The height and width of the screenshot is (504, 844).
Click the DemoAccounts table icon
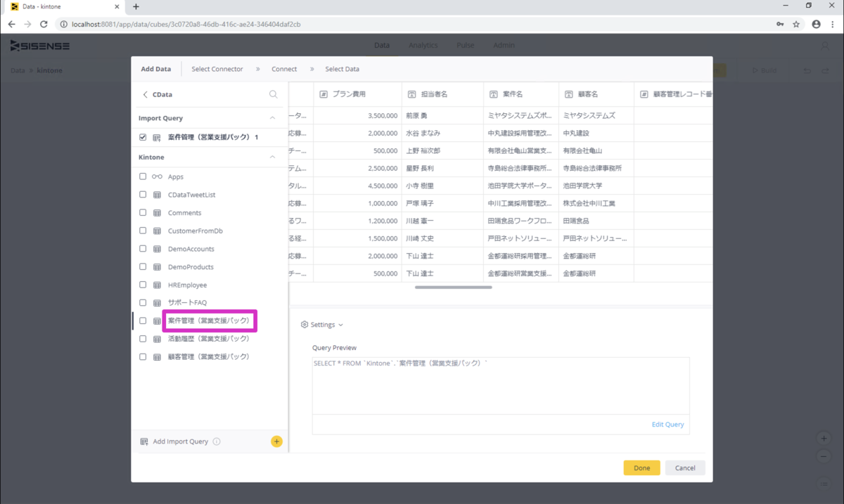tap(157, 249)
